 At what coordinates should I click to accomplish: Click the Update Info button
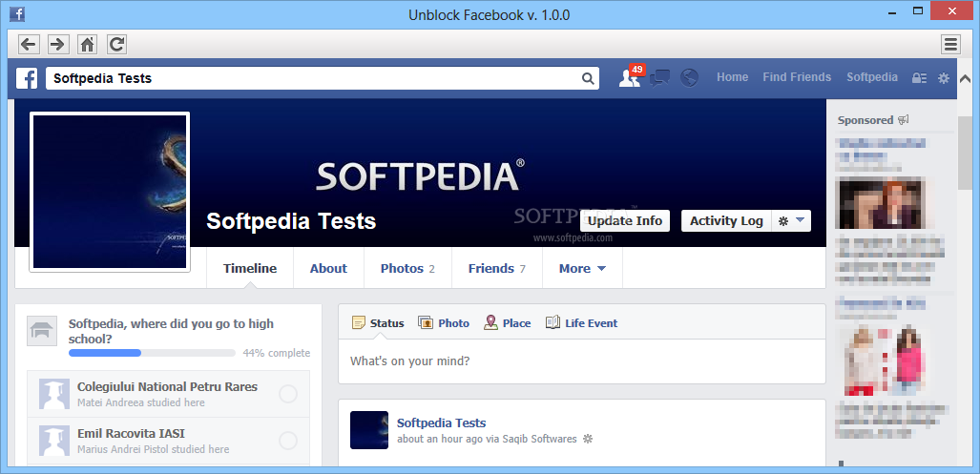pyautogui.click(x=625, y=221)
